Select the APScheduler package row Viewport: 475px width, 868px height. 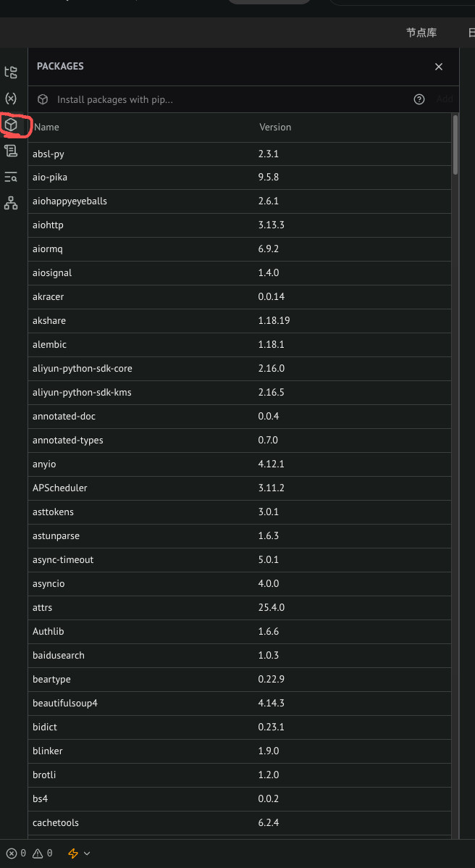pos(240,488)
